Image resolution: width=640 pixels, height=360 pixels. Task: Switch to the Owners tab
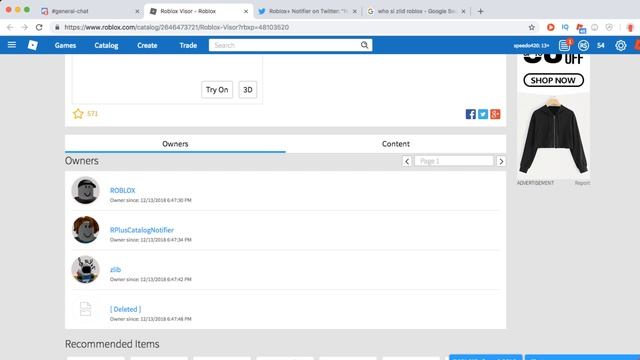[175, 144]
